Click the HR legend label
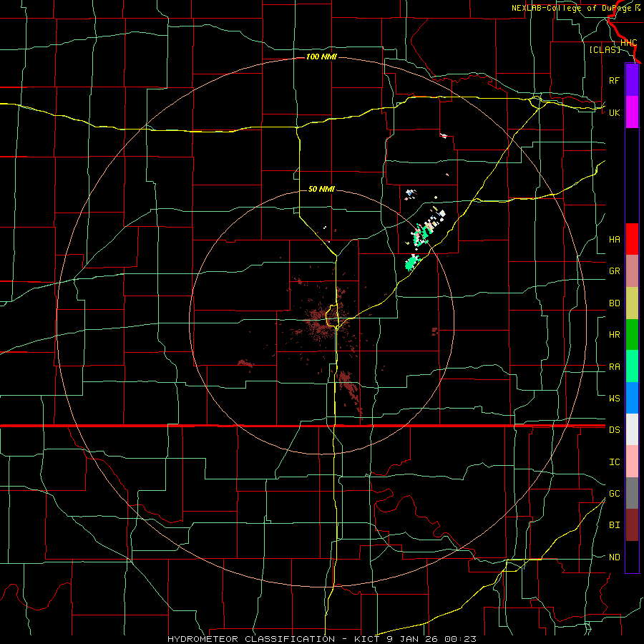 [614, 335]
